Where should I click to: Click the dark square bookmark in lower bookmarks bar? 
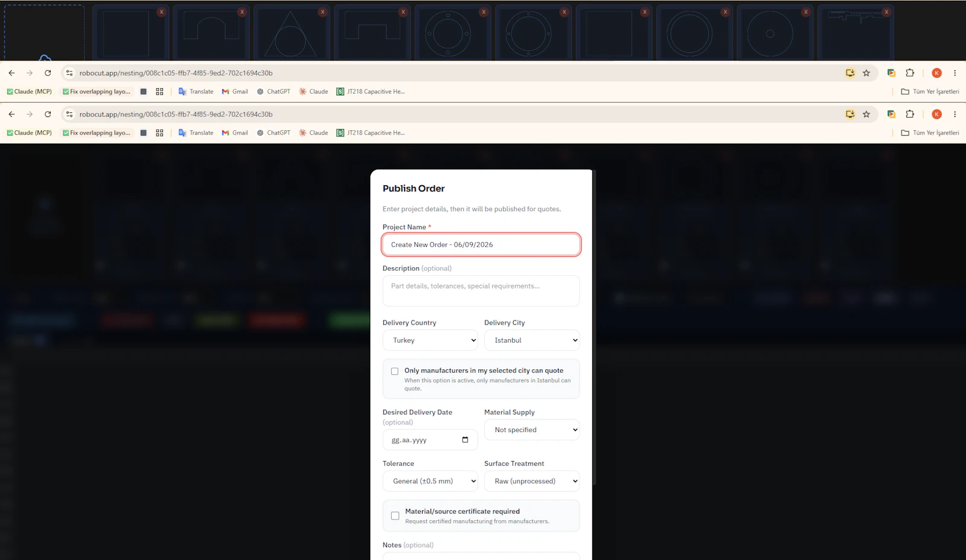coord(144,133)
